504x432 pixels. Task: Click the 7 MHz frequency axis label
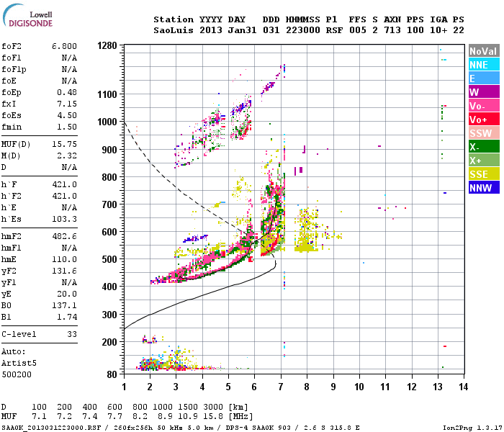(x=281, y=387)
